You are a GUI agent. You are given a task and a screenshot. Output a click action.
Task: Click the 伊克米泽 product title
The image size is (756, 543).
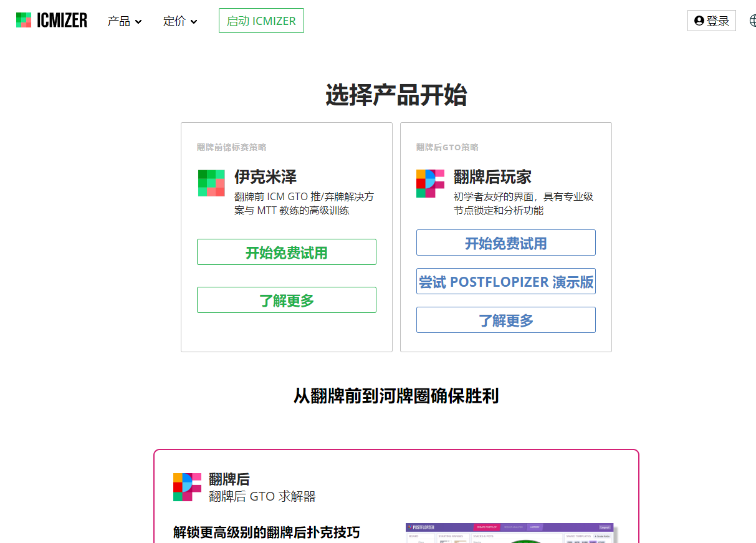[266, 176]
